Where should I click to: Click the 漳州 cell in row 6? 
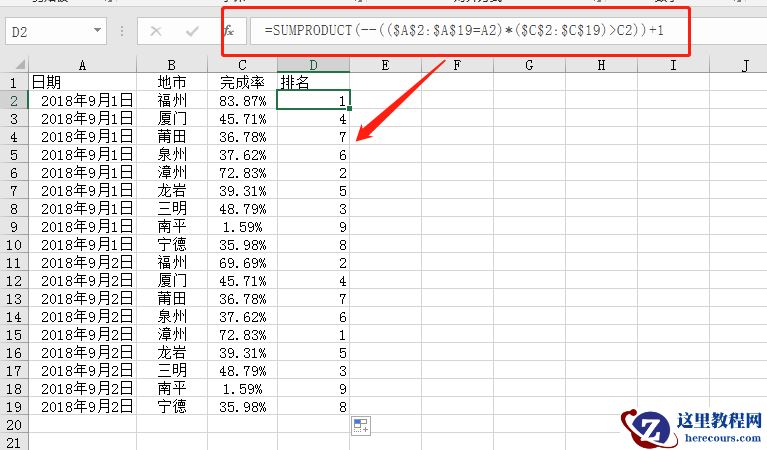(x=172, y=173)
